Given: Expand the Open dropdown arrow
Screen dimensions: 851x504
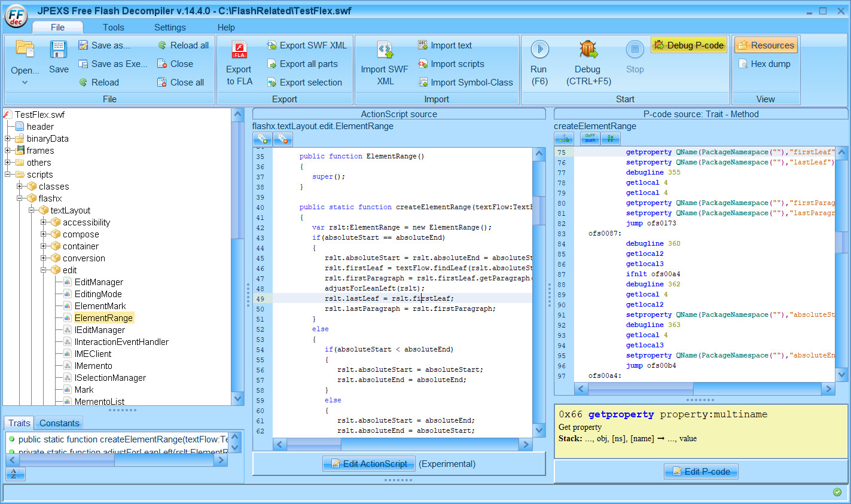Looking at the screenshot, I should point(25,83).
